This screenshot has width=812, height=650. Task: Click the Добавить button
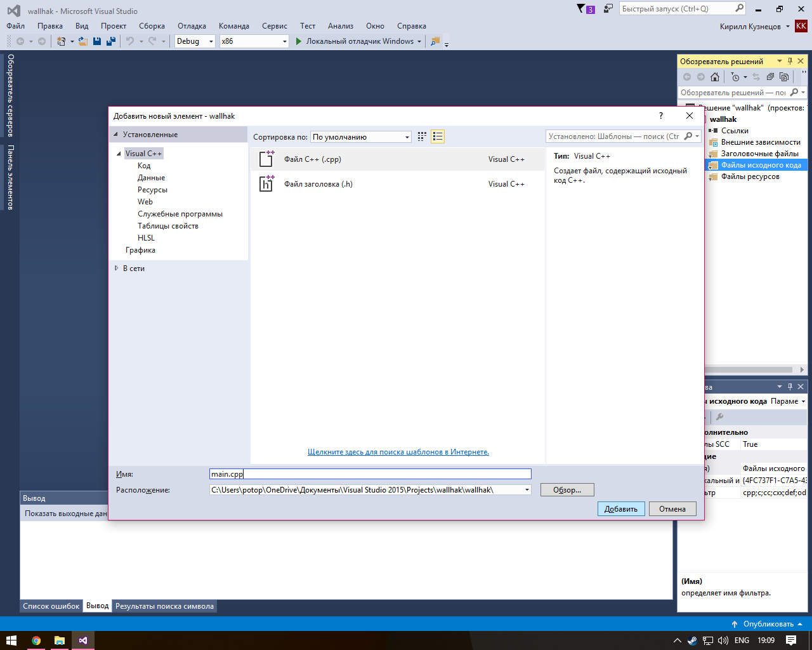621,509
